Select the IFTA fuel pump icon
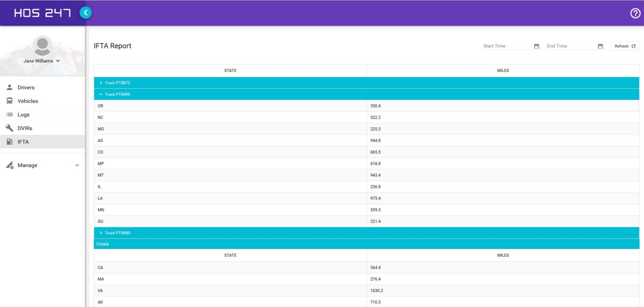644x307 pixels. (x=9, y=142)
